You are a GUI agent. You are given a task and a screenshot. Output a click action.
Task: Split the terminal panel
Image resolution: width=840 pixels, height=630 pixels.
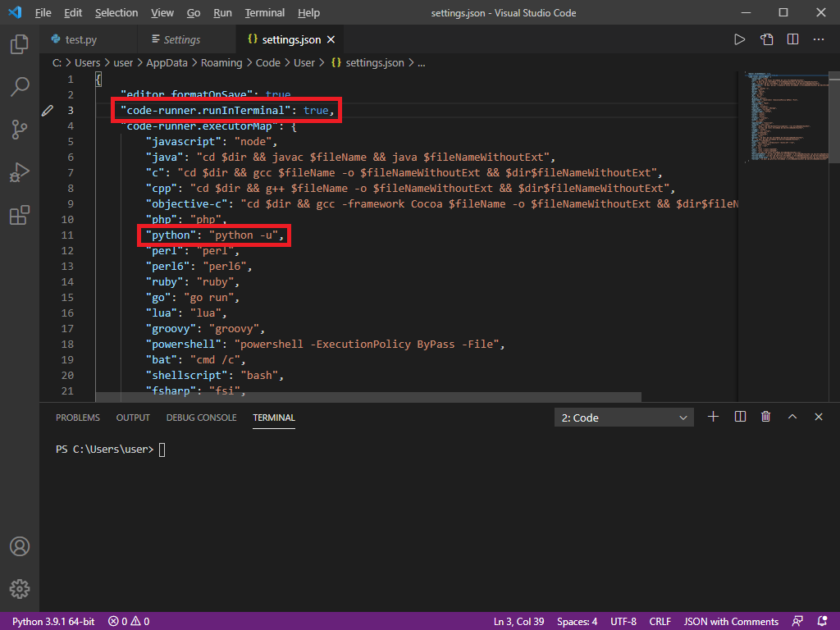[740, 417]
